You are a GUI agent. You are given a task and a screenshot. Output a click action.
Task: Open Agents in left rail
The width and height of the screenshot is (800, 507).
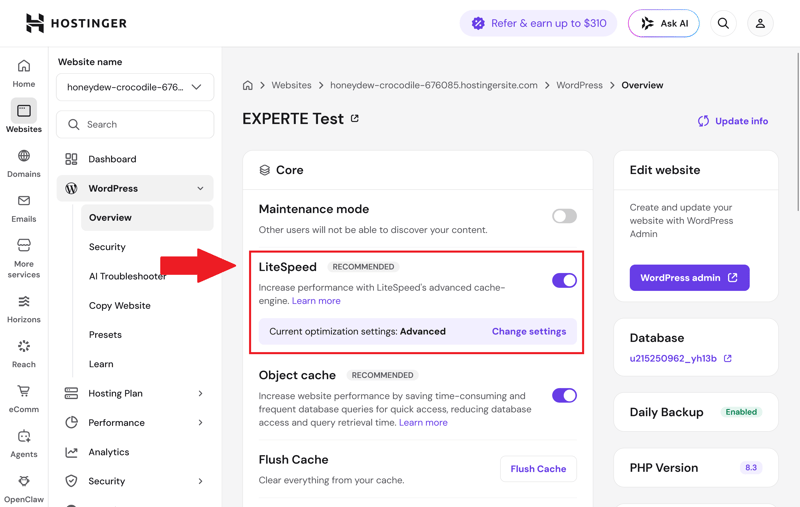[x=24, y=444]
